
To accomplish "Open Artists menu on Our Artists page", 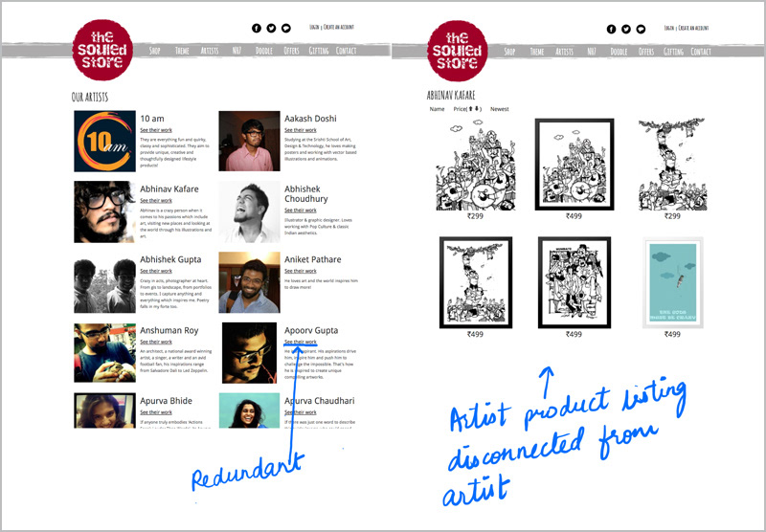I will click(210, 51).
